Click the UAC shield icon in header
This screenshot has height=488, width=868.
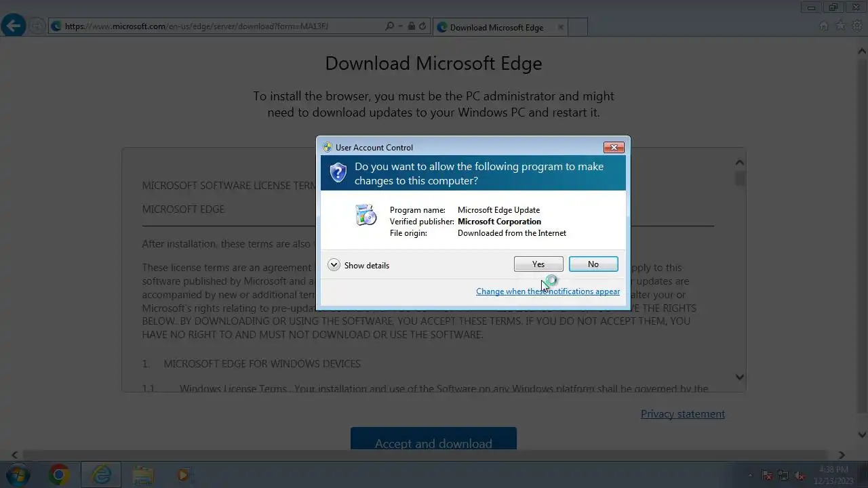coord(338,173)
